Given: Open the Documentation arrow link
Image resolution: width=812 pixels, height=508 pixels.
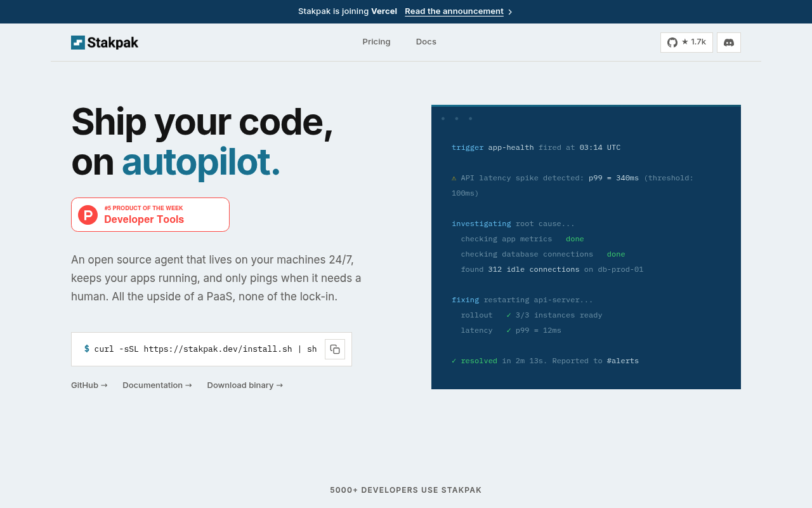Looking at the screenshot, I should [x=157, y=385].
